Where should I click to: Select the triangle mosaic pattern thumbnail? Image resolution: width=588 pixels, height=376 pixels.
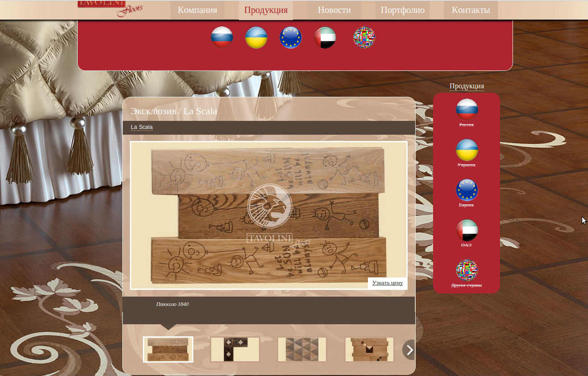(302, 349)
